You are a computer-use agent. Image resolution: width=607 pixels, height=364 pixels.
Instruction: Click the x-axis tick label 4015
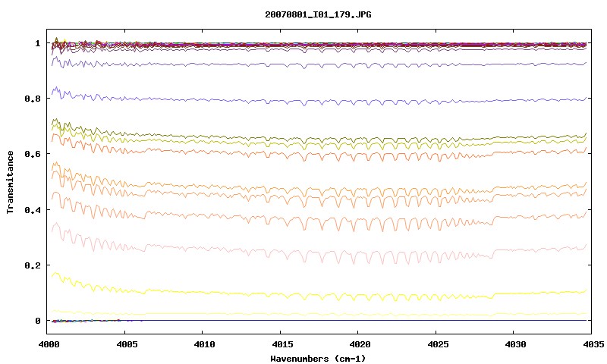click(281, 344)
